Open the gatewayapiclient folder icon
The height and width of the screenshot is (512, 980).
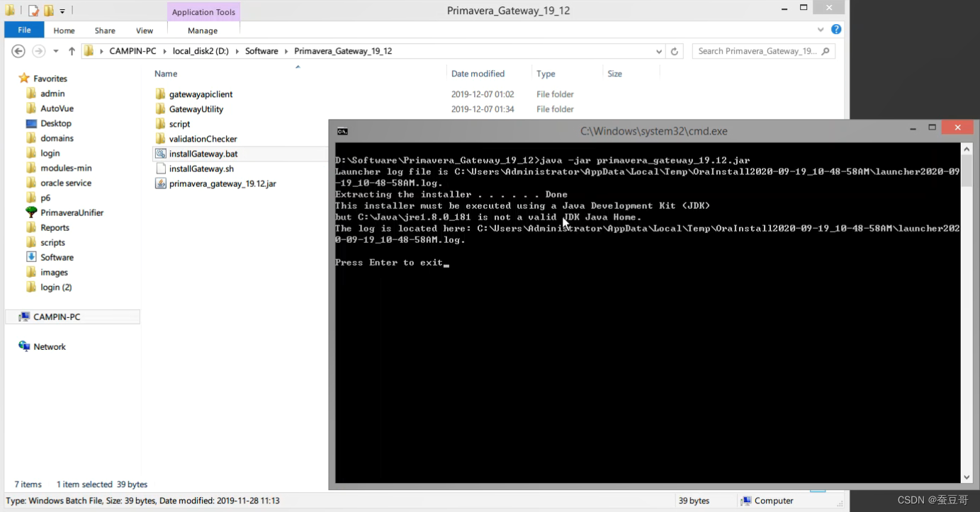point(160,94)
